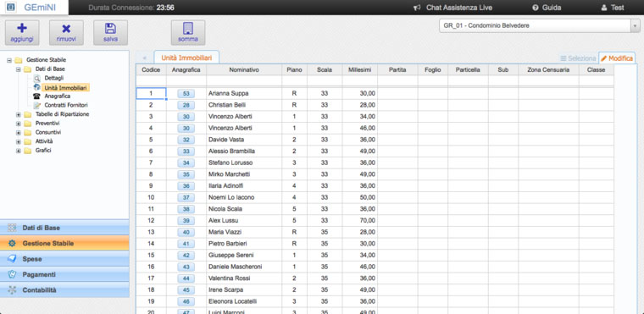The width and height of the screenshot is (644, 314).
Task: Click the name Giuseppe Sereni
Action: tap(231, 255)
